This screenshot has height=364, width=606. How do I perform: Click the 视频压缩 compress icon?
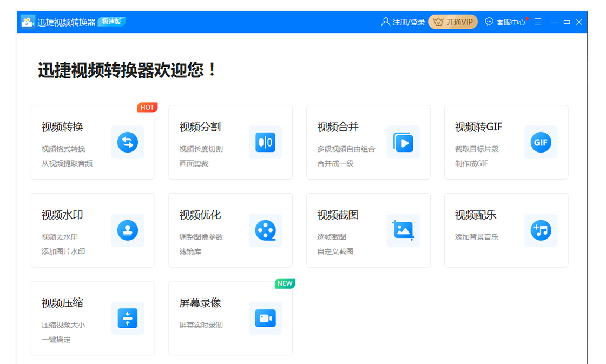[x=128, y=318]
